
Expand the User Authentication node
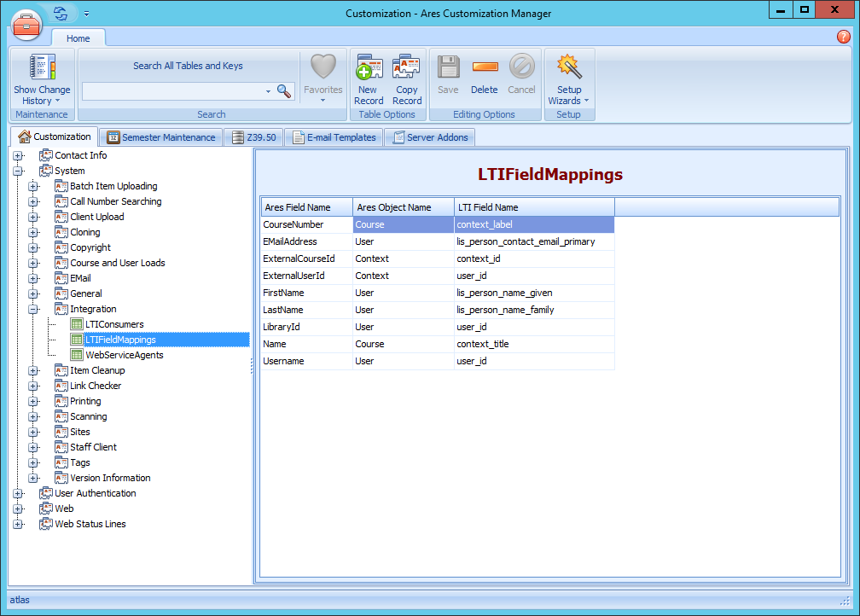point(18,493)
